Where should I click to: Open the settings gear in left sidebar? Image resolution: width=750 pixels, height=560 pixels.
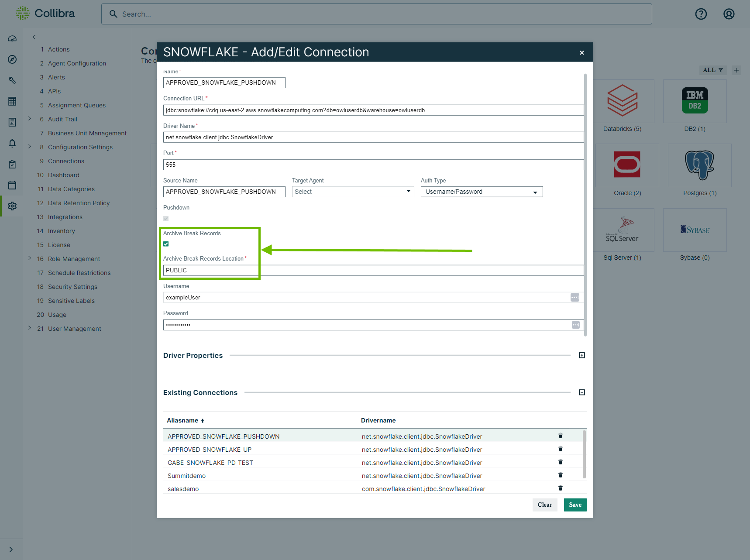pos(12,206)
